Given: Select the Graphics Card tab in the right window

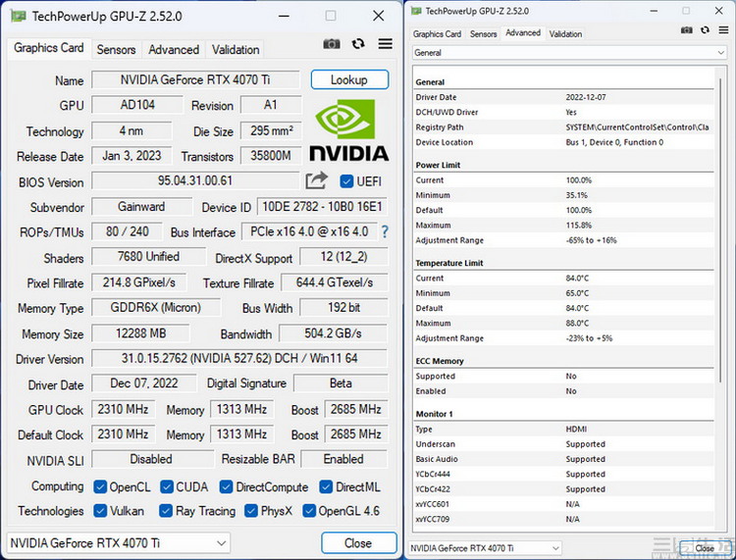Looking at the screenshot, I should 437,33.
